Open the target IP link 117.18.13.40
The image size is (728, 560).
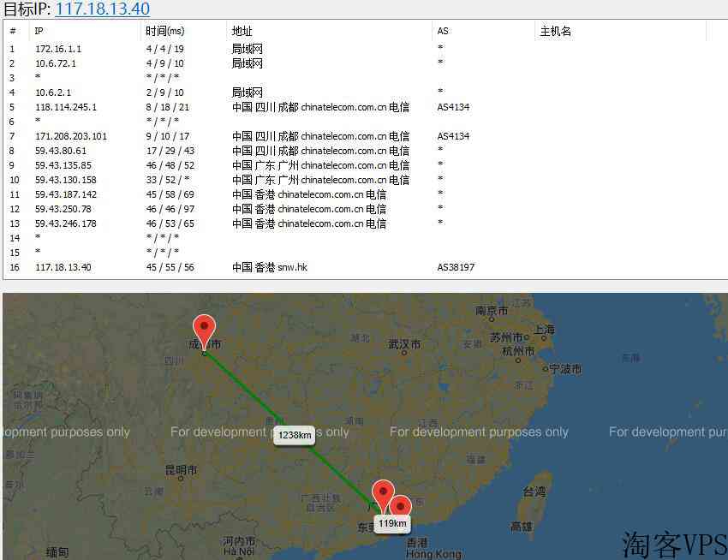click(102, 9)
